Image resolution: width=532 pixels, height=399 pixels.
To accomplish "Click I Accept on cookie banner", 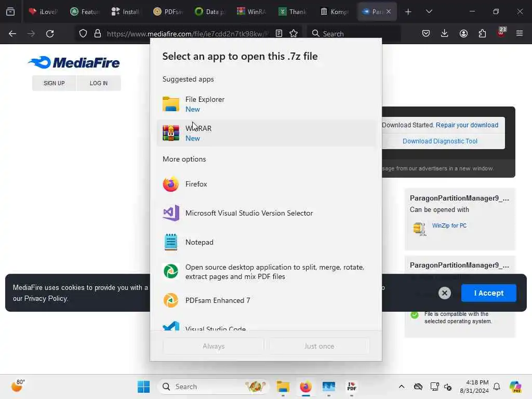I will [488, 293].
